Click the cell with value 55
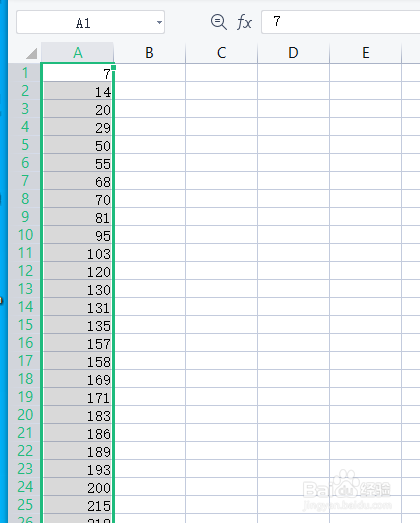420x523 pixels. pos(78,163)
